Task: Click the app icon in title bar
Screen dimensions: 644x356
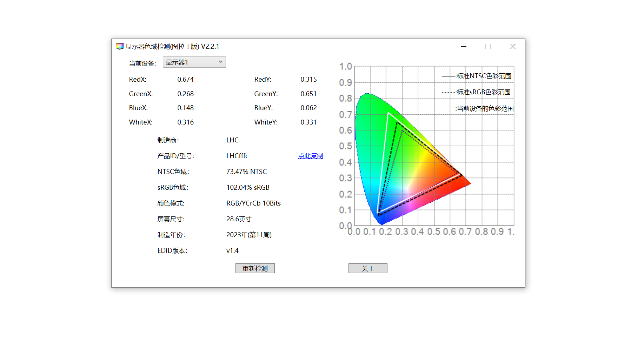Action: point(120,46)
